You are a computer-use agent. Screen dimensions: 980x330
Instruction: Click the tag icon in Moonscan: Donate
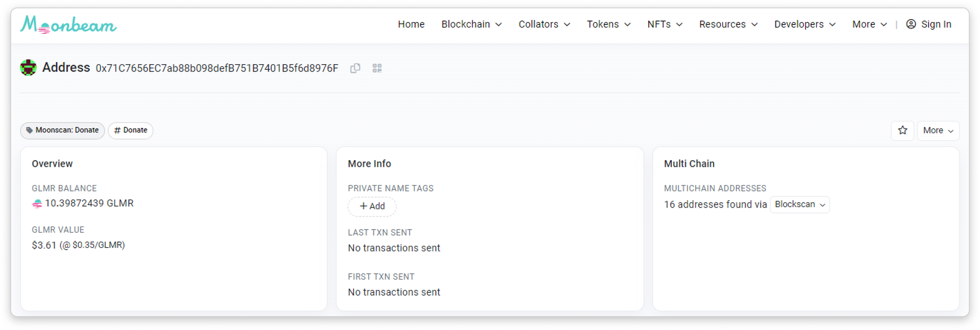click(x=29, y=130)
